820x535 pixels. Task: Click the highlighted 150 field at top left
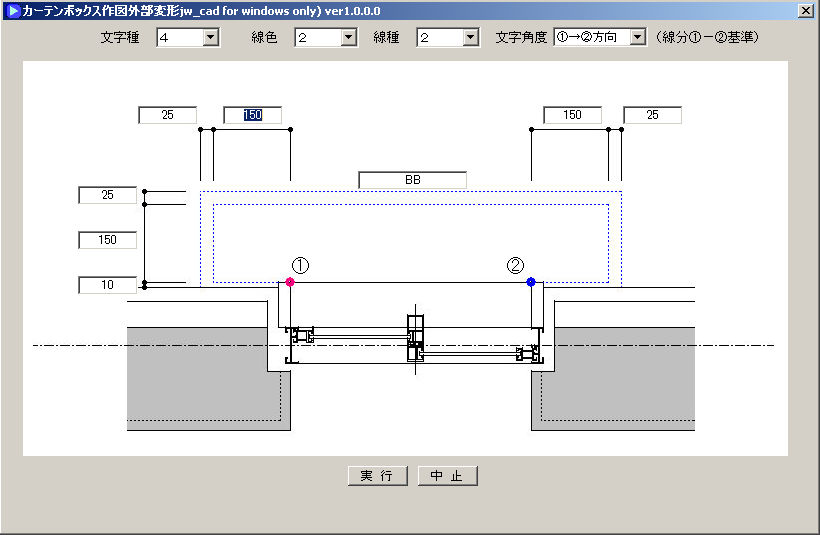[x=252, y=115]
